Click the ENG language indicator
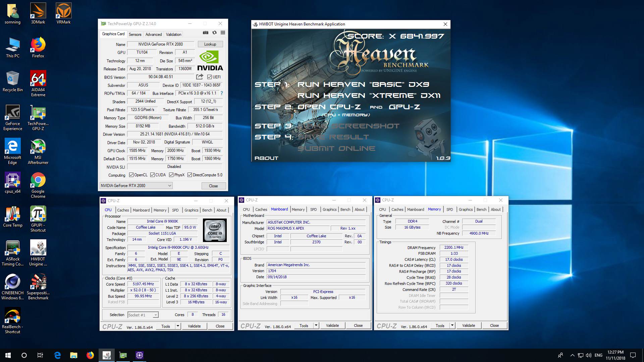This screenshot has width=644, height=362. (x=598, y=355)
